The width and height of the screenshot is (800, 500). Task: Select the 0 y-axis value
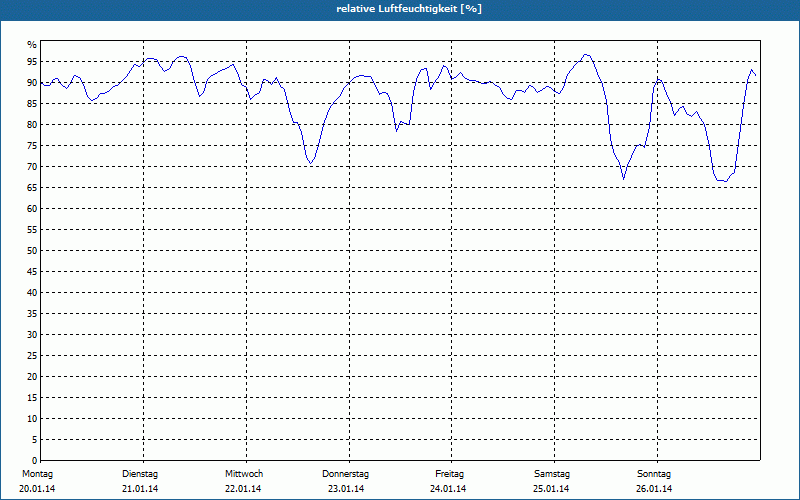pyautogui.click(x=34, y=461)
